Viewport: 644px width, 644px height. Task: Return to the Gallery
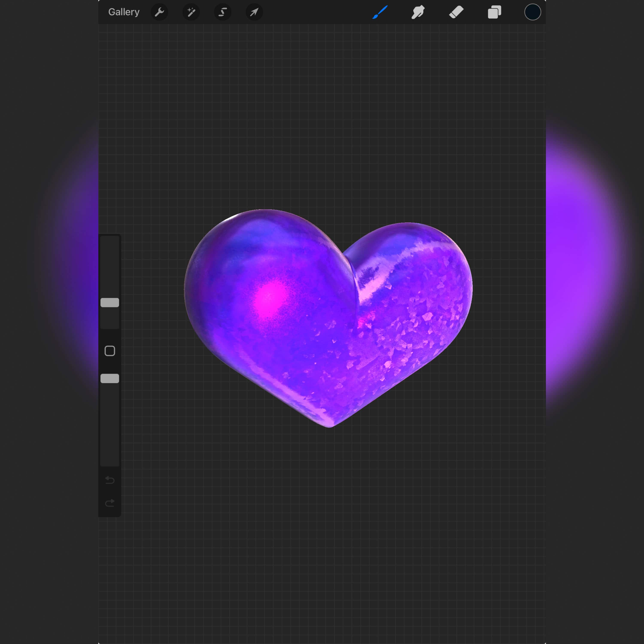click(124, 12)
